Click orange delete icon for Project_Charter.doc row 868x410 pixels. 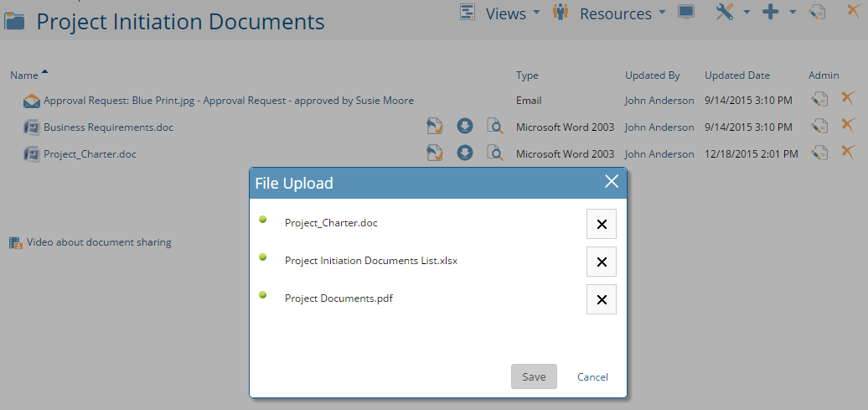pyautogui.click(x=848, y=152)
